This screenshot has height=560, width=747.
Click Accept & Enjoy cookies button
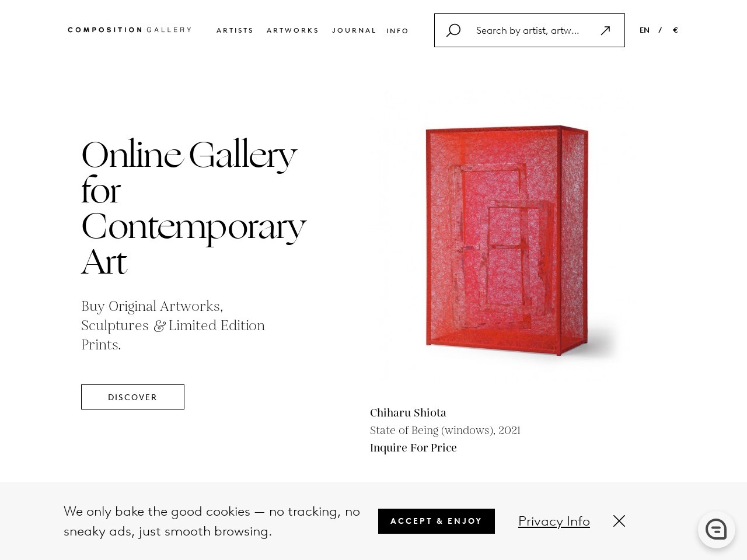click(437, 521)
